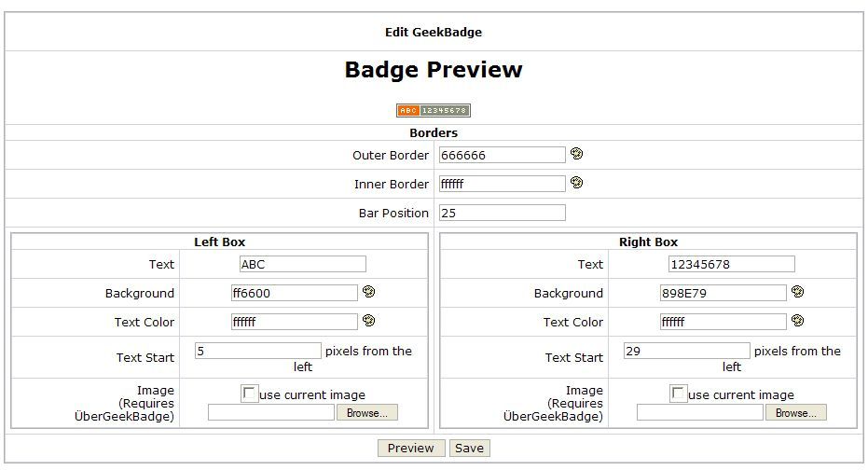Click the Save button
Screen dimensions: 868x470
(469, 449)
